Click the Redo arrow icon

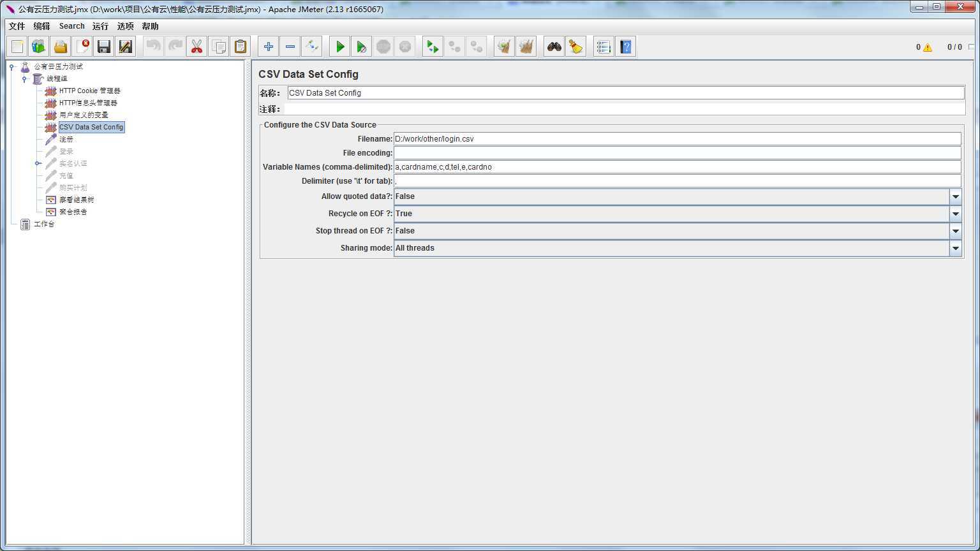click(175, 47)
